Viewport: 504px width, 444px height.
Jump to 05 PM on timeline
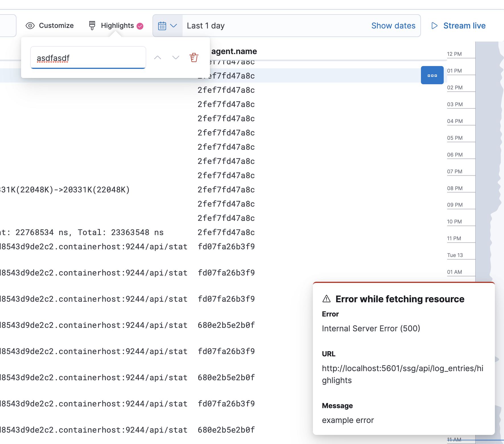coord(455,138)
